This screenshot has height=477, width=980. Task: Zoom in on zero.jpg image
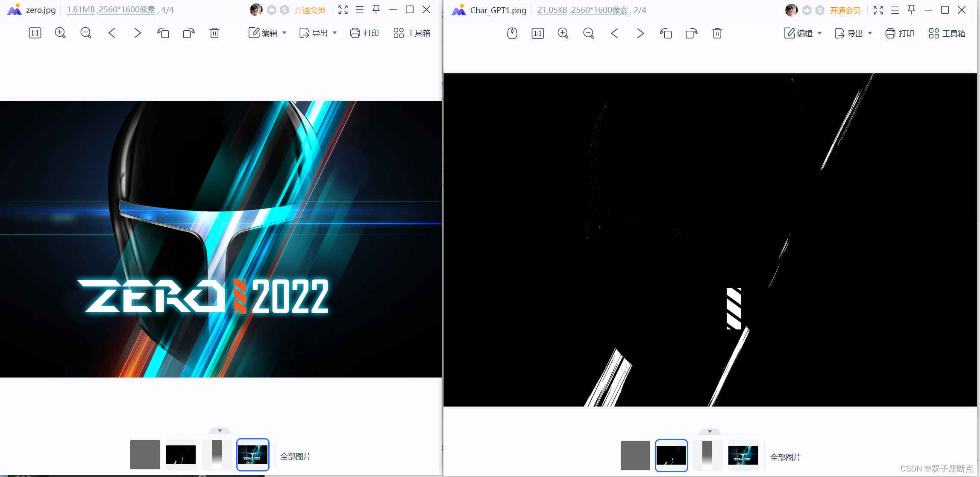[60, 33]
